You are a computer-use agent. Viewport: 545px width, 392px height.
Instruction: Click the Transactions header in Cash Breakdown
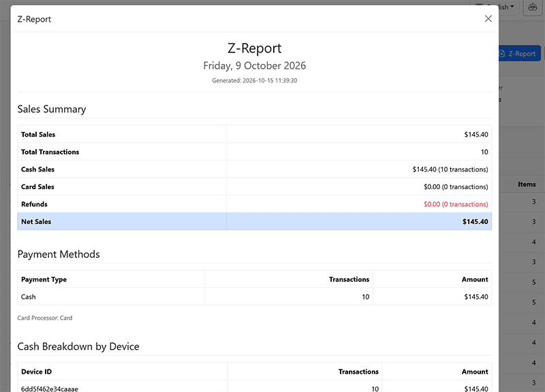click(x=358, y=372)
